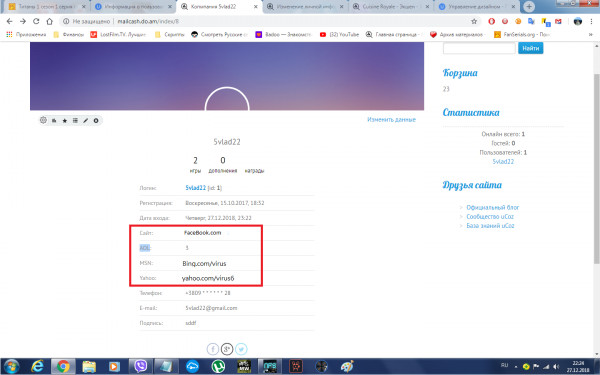This screenshot has width=600, height=375.
Task: Click the blue search button by site search
Action: click(x=530, y=48)
